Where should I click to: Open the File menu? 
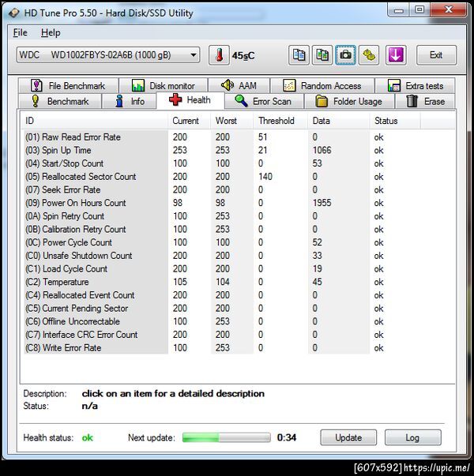[20, 32]
